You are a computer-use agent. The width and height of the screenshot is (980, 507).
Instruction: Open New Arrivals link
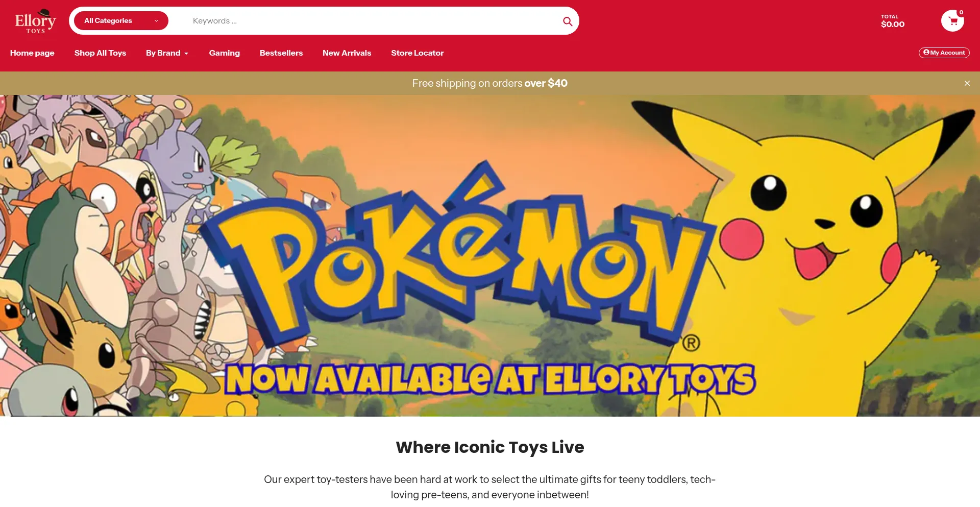(347, 53)
